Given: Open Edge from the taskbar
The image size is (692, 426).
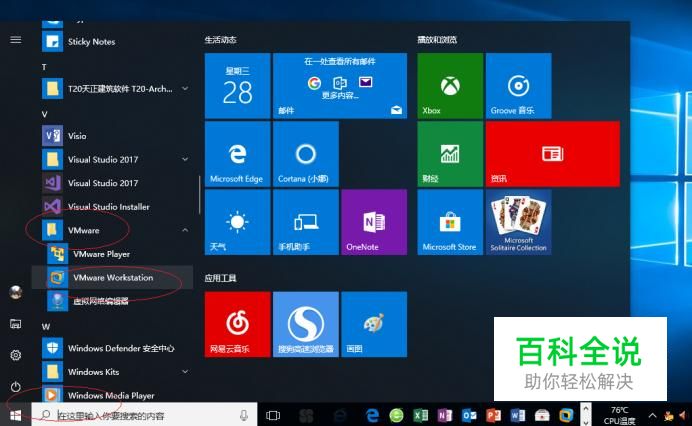Looking at the screenshot, I should click(373, 415).
